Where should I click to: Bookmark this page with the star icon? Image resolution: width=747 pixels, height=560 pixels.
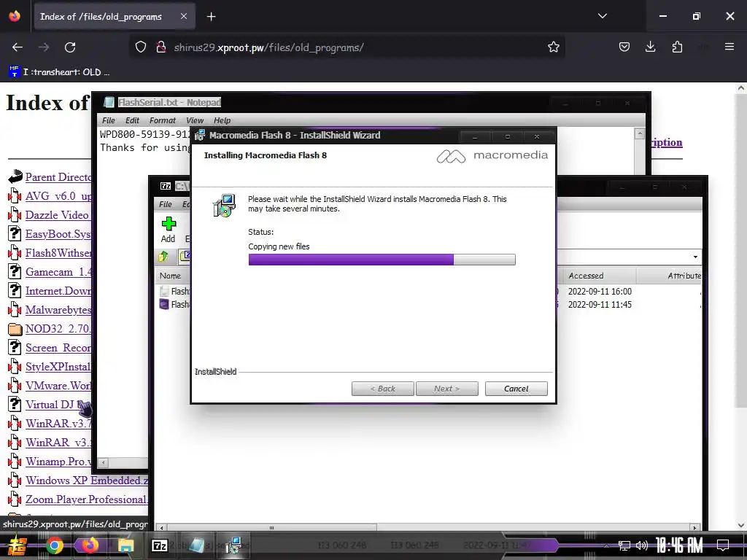click(553, 47)
